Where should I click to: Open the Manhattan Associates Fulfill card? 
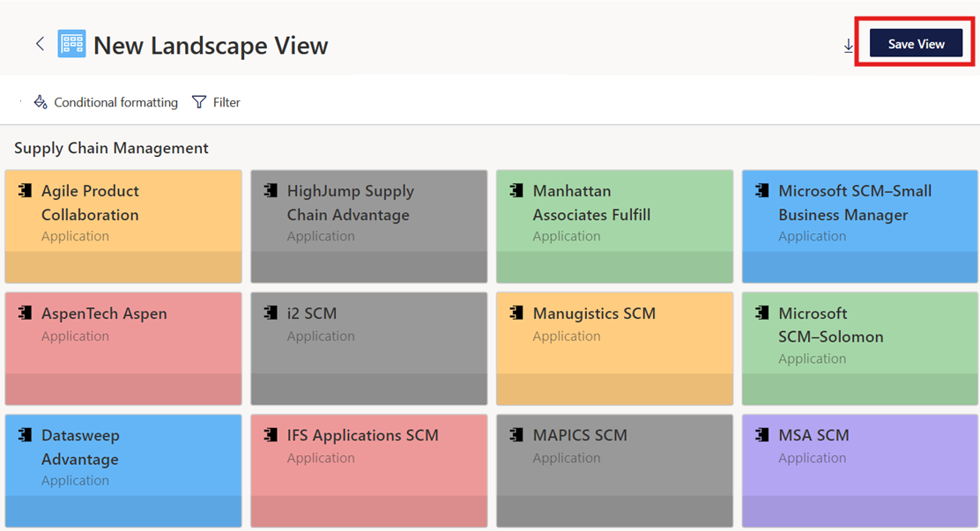(x=614, y=226)
